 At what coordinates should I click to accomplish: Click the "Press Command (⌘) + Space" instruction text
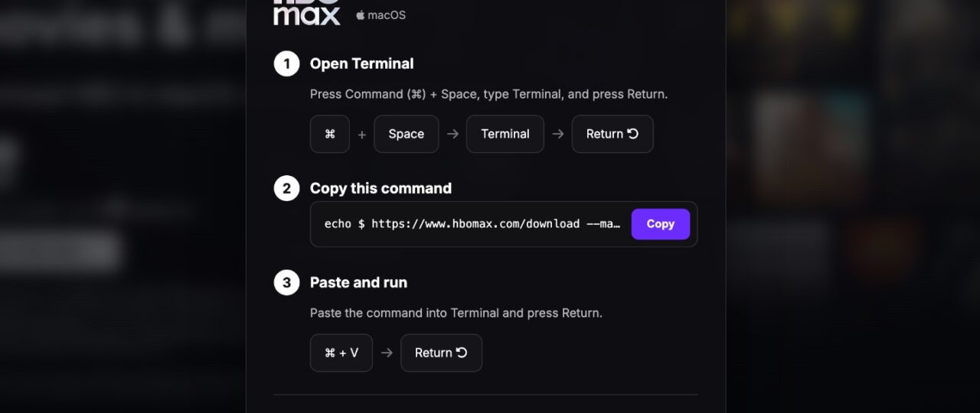(x=488, y=94)
